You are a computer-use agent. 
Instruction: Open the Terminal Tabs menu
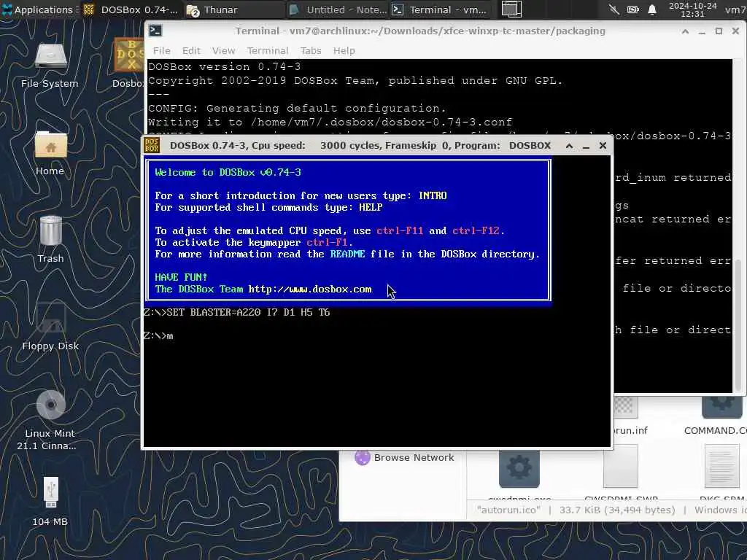tap(311, 50)
